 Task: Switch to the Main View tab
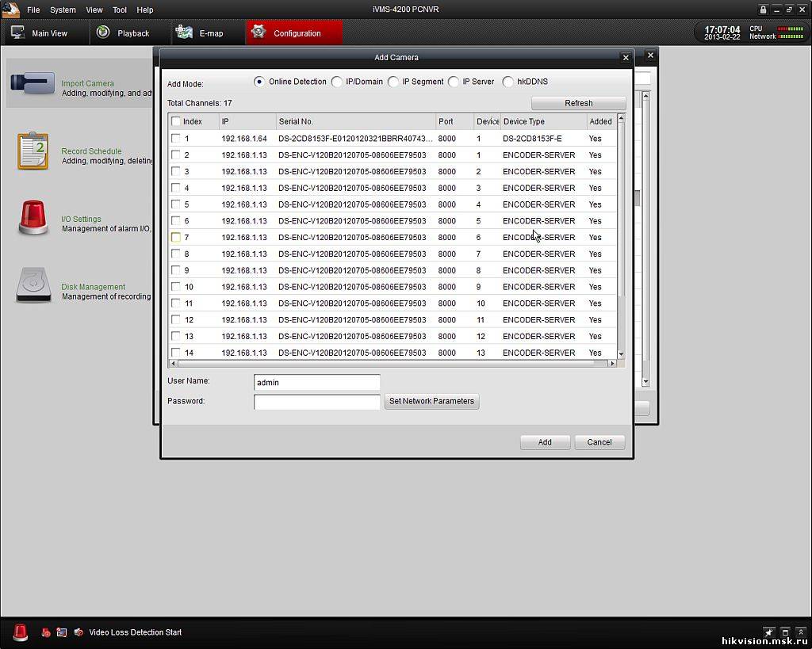tap(45, 32)
